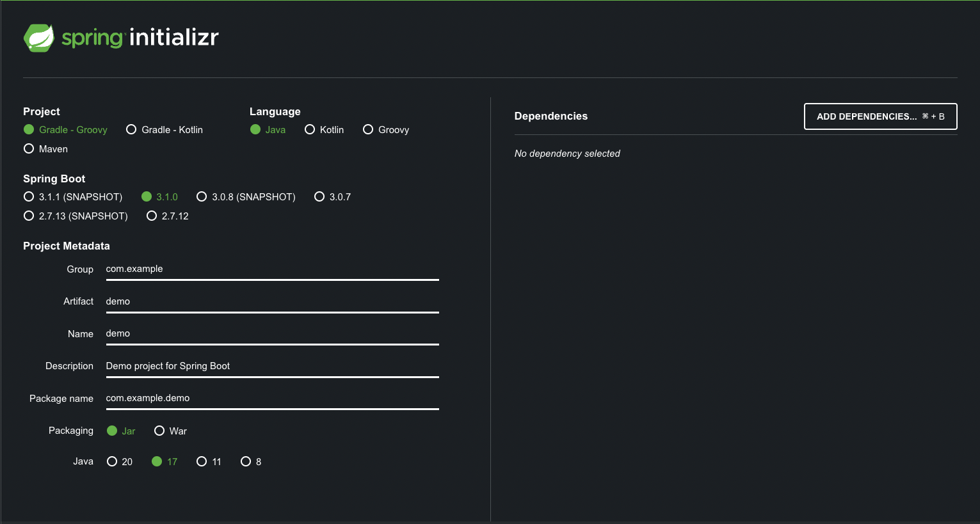
Task: Select Gradle - Groovy project type
Action: pos(65,130)
